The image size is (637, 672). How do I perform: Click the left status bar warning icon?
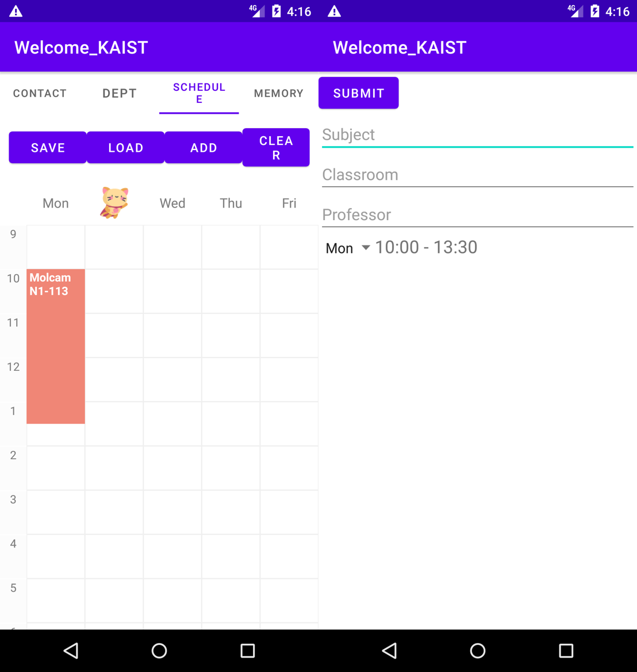pyautogui.click(x=16, y=11)
